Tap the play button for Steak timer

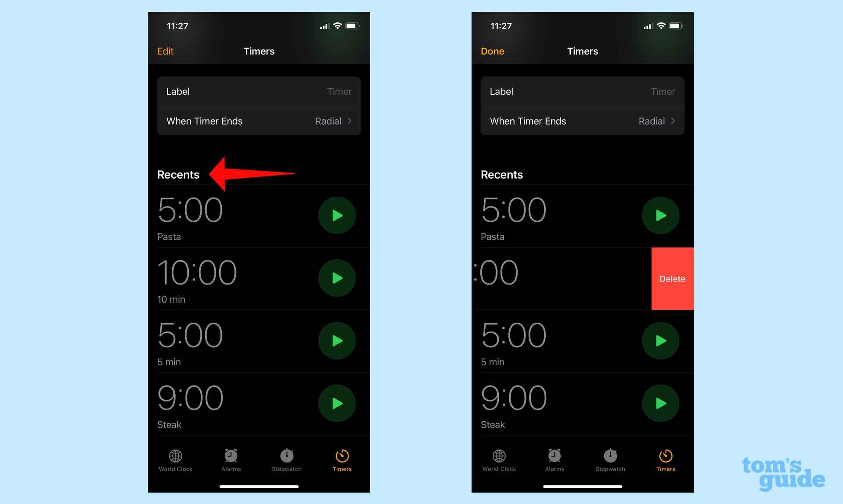pos(336,403)
